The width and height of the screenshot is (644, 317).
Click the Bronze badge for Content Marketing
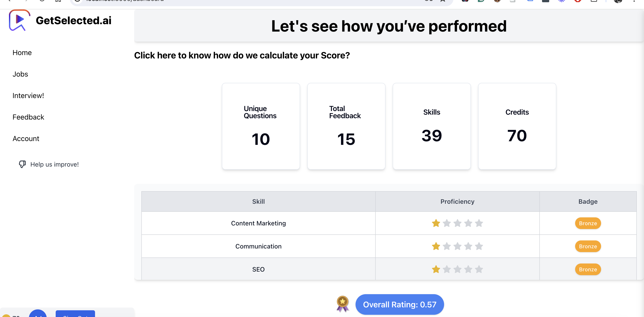tap(587, 223)
